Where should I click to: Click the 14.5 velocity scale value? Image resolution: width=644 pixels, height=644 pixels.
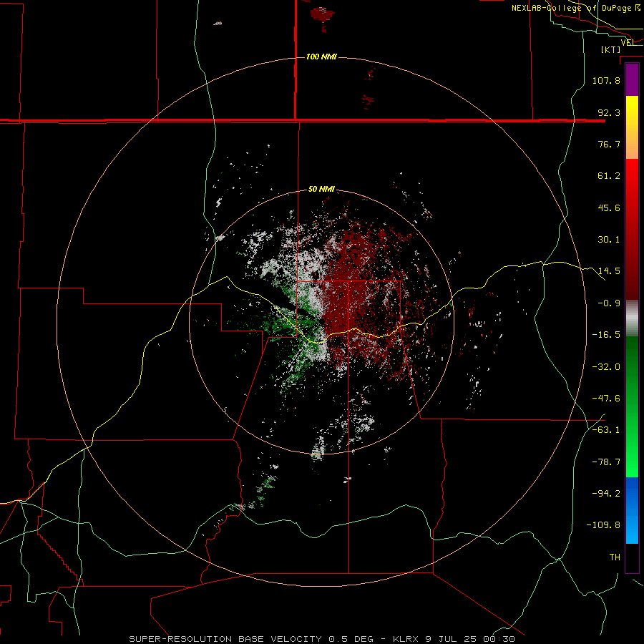click(609, 271)
